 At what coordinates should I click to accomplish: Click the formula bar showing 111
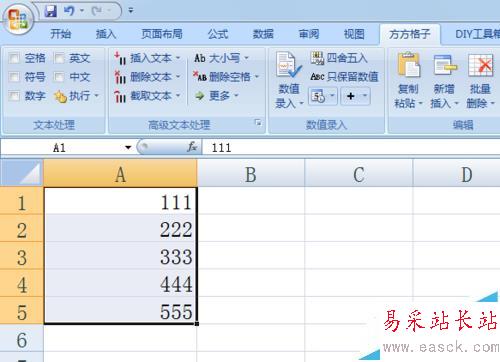pos(351,147)
